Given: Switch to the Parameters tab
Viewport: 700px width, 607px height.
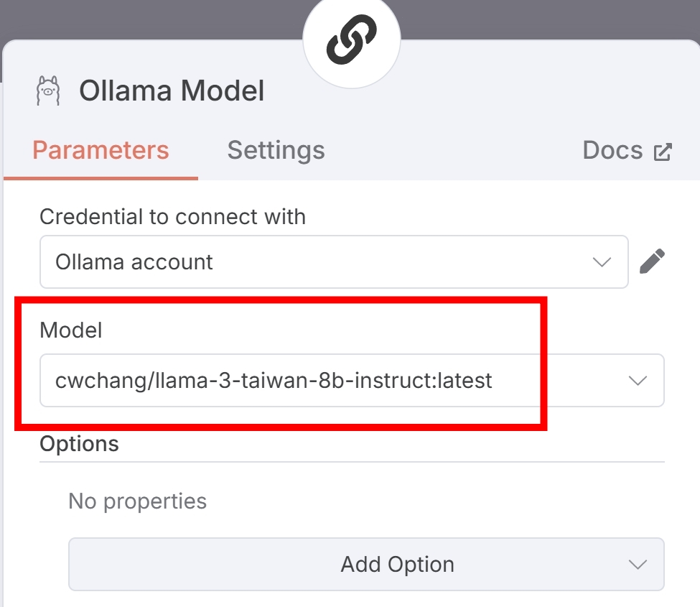Looking at the screenshot, I should (x=101, y=150).
